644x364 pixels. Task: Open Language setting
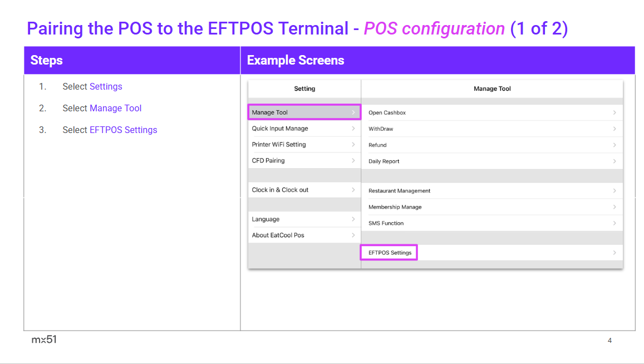point(266,219)
